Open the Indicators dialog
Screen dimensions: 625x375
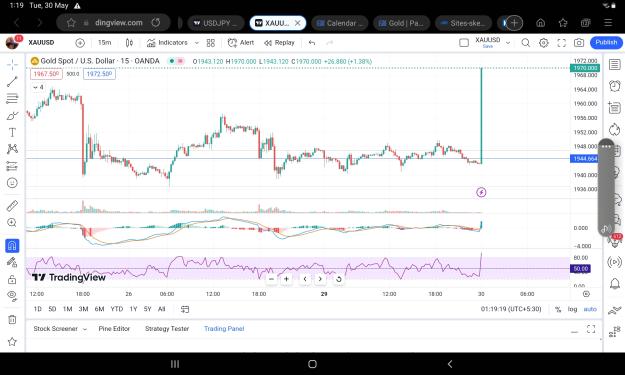[x=167, y=43]
